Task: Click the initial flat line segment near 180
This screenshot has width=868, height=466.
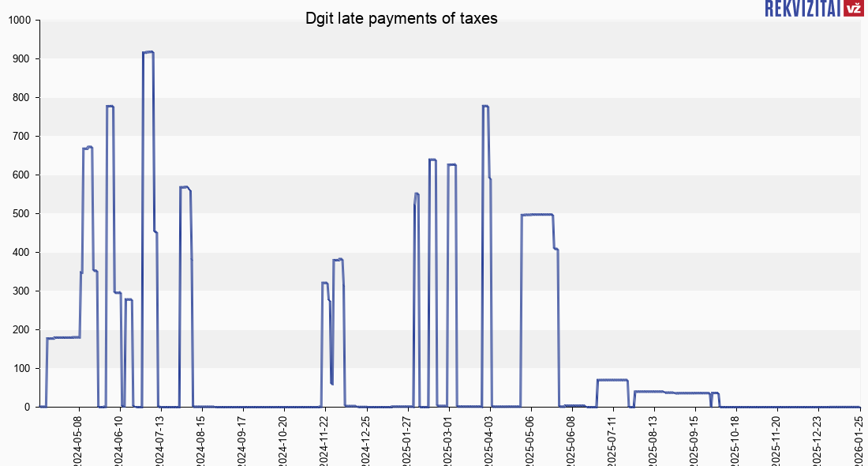Action: (63, 337)
